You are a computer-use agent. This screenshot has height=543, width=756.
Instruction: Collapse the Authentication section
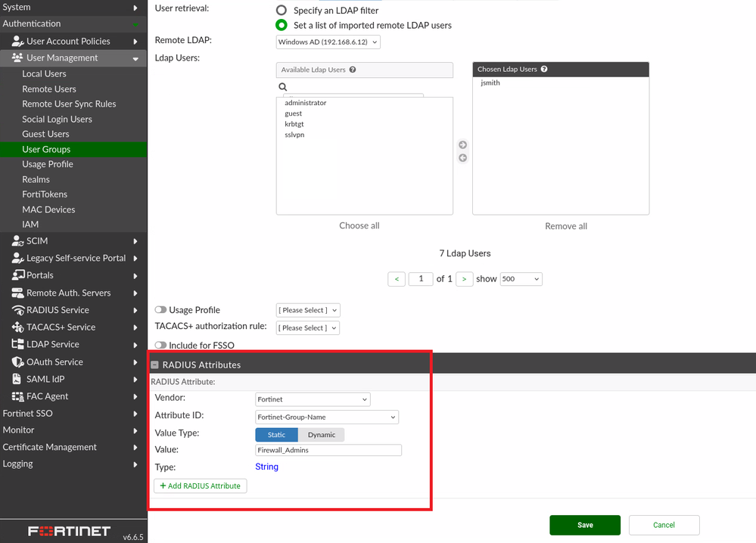(135, 24)
